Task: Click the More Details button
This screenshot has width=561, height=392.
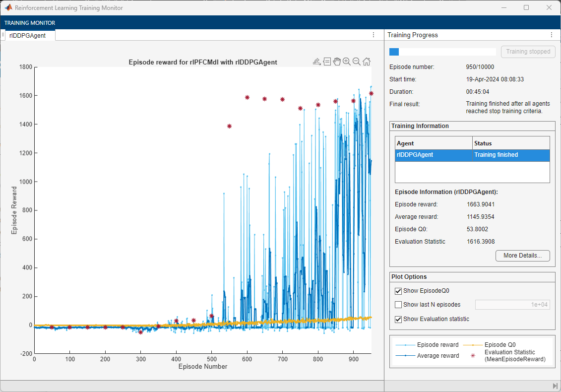Action: [522, 256]
